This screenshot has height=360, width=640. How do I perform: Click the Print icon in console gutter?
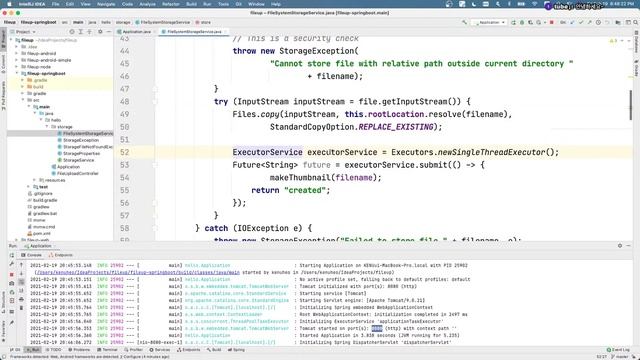pos(22,299)
